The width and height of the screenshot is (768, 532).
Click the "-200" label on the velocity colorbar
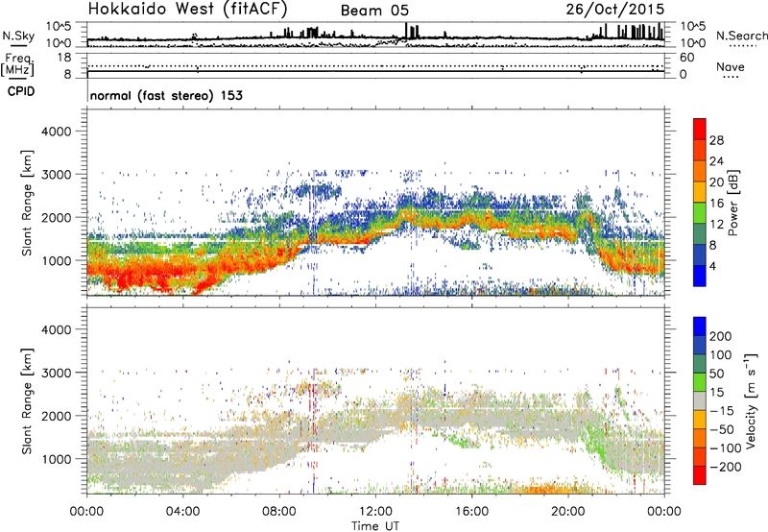(x=725, y=467)
